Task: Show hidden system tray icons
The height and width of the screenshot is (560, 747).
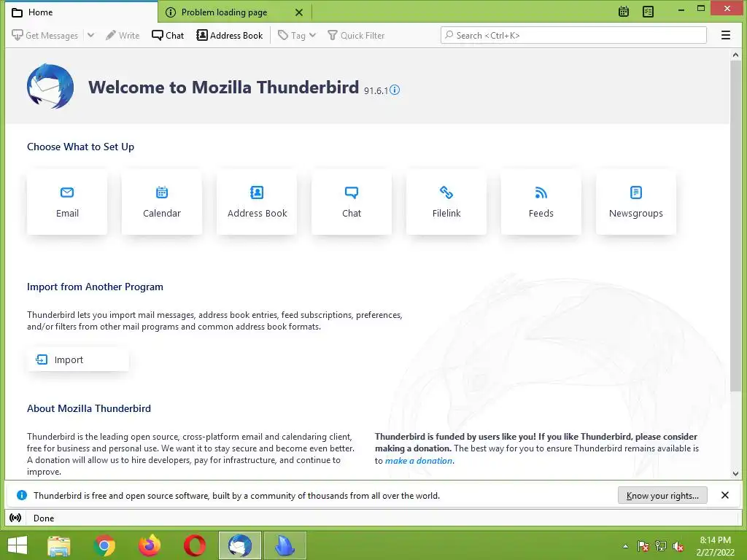Action: (x=625, y=546)
